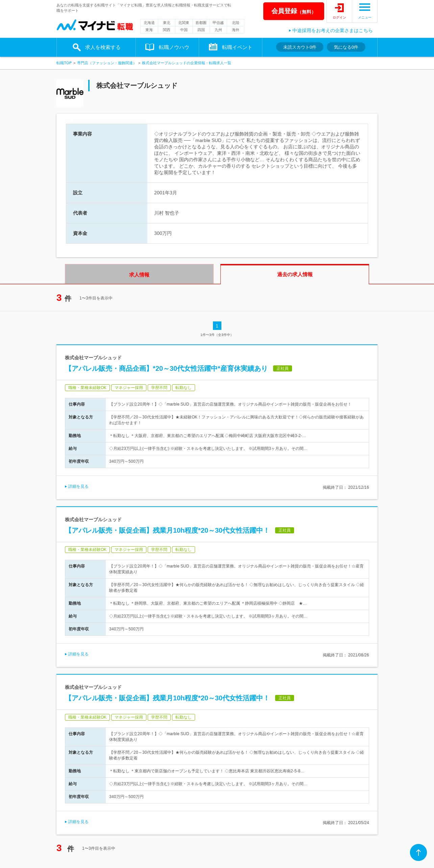The width and height of the screenshot is (434, 868).
Task: Click the company info breadcrumb link
Action: pos(187,63)
